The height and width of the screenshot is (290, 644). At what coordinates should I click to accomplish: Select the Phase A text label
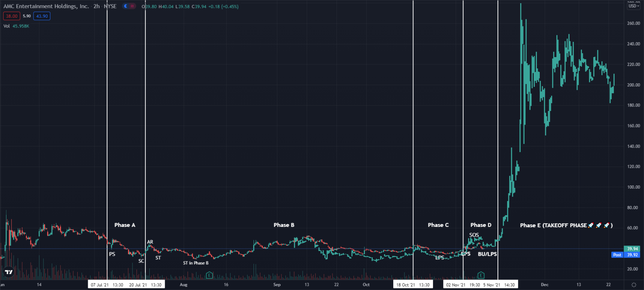(125, 225)
